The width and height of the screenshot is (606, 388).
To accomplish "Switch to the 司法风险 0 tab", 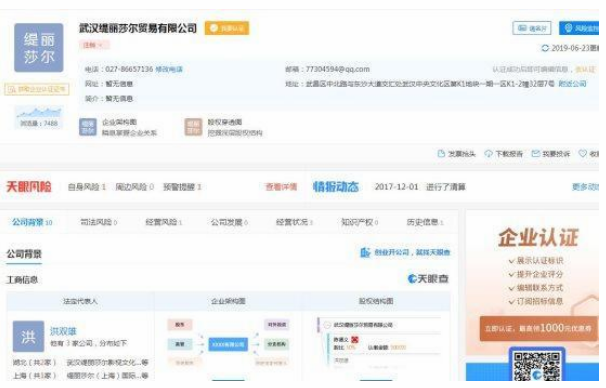I will (99, 222).
